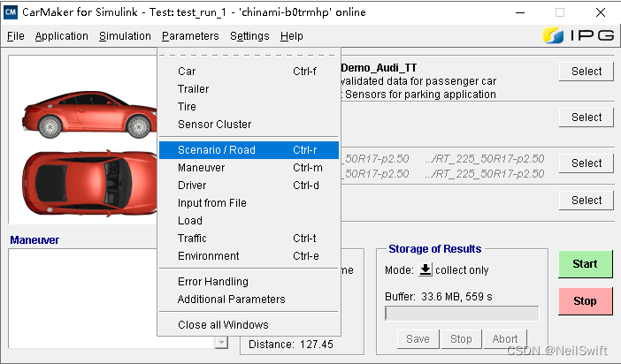Open Driver parameters entry

pos(249,186)
